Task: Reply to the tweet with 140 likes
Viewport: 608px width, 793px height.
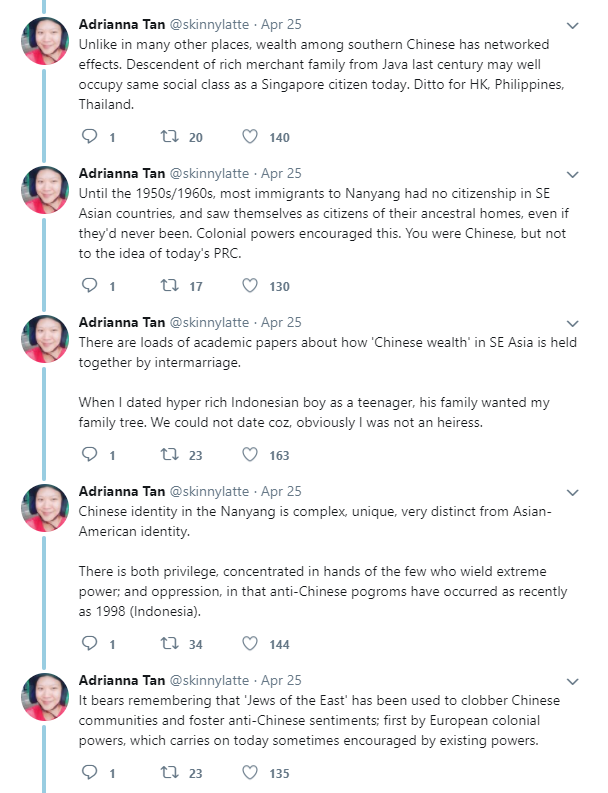Action: (x=89, y=137)
